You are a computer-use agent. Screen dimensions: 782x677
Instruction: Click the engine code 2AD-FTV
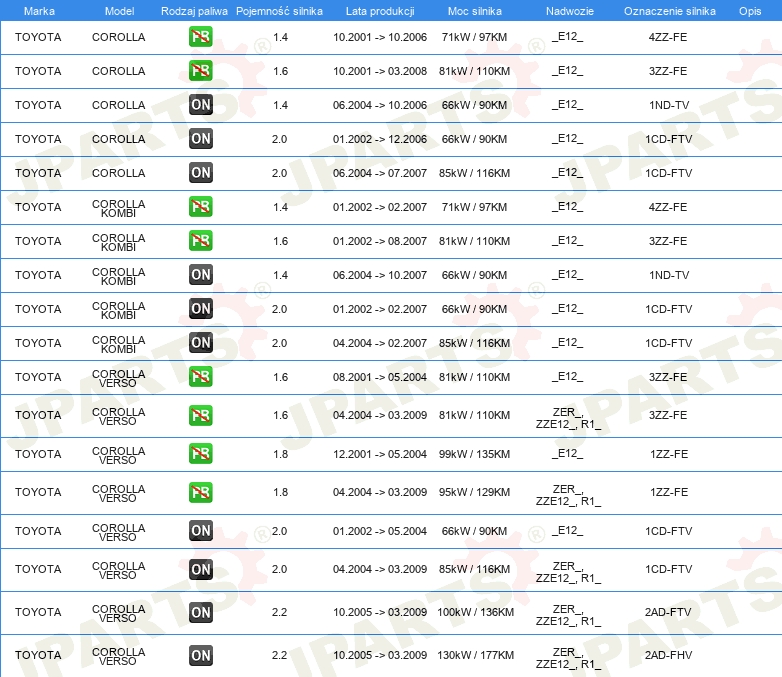pyautogui.click(x=668, y=612)
